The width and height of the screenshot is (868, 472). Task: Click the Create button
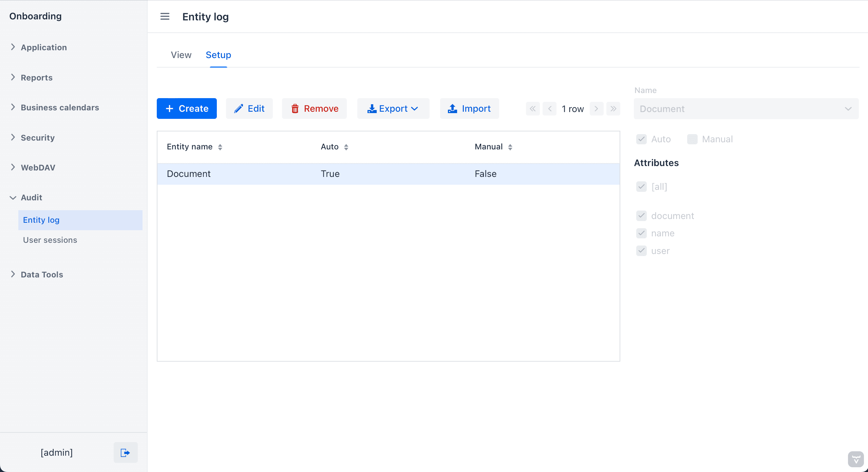187,109
